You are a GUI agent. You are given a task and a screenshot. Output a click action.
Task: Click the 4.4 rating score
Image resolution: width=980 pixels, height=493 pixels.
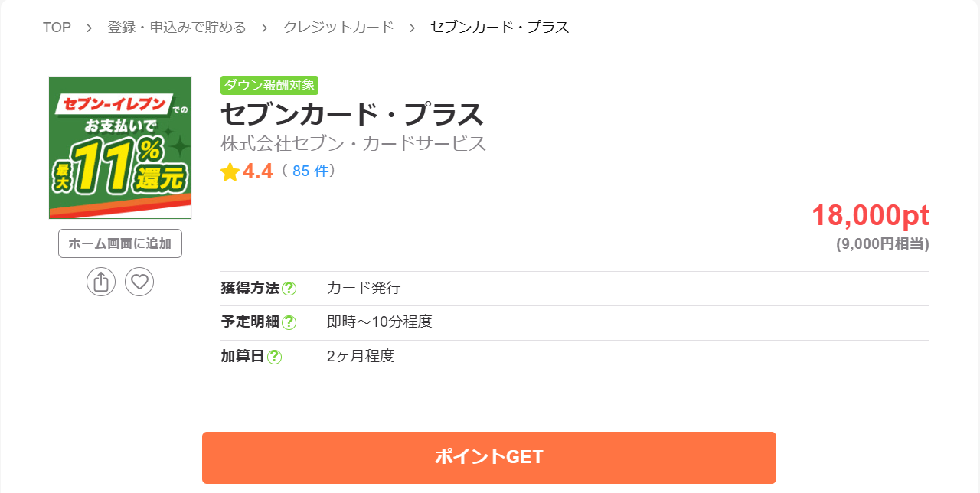point(258,171)
